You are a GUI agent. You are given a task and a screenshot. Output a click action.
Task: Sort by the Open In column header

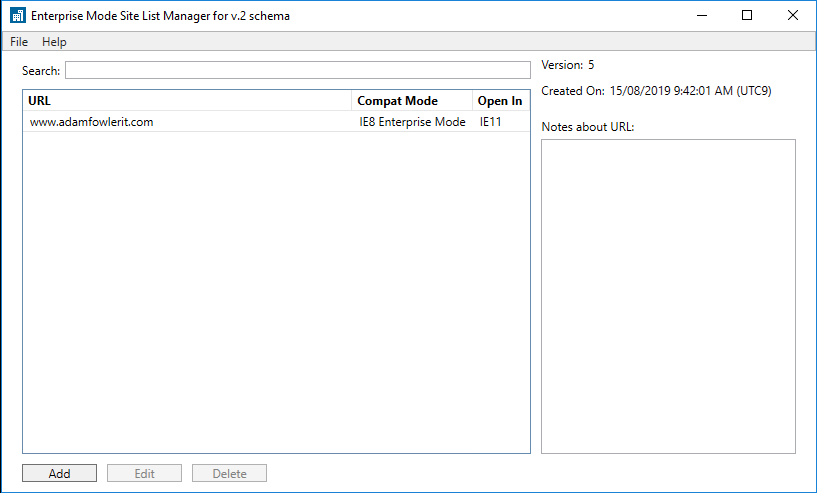(x=501, y=101)
